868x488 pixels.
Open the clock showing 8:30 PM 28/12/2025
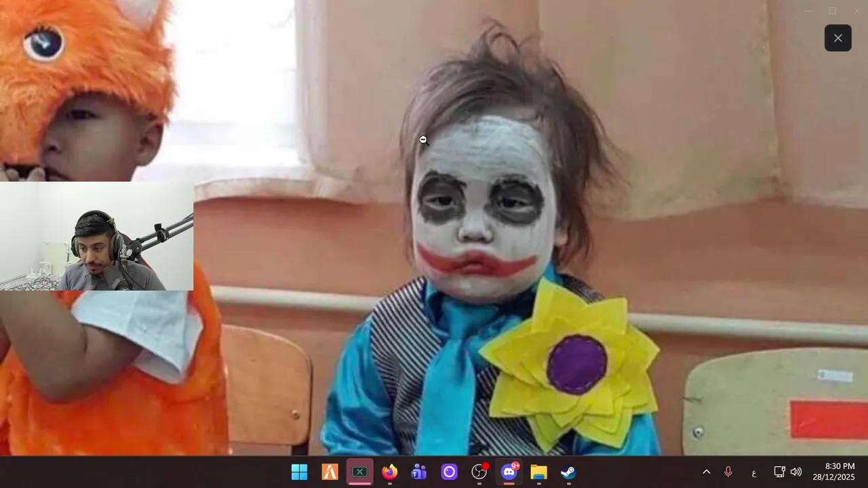[x=834, y=472]
